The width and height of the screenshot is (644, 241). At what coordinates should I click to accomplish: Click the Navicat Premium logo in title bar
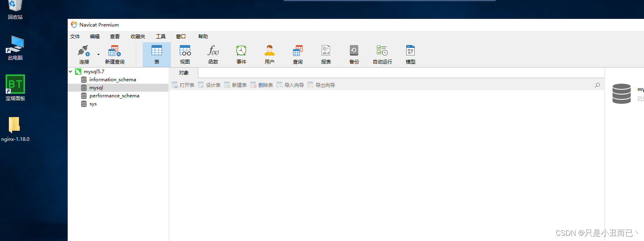click(x=74, y=25)
